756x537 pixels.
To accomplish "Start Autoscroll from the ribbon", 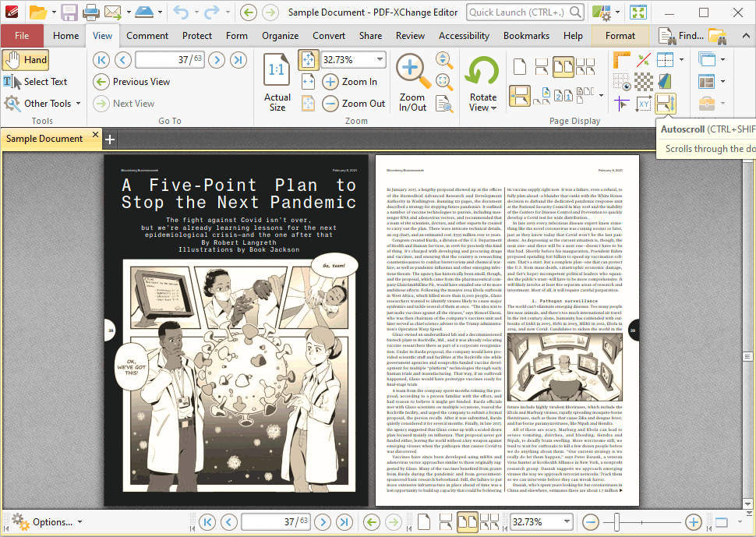I will pyautogui.click(x=666, y=103).
